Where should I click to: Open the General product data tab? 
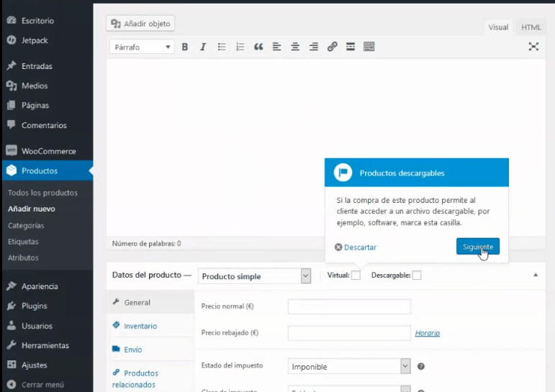click(150, 302)
